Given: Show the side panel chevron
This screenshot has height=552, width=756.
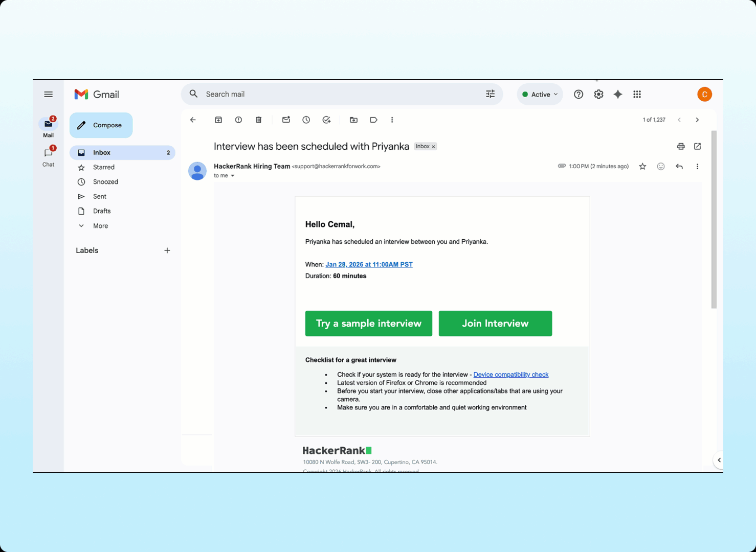Looking at the screenshot, I should [x=719, y=460].
